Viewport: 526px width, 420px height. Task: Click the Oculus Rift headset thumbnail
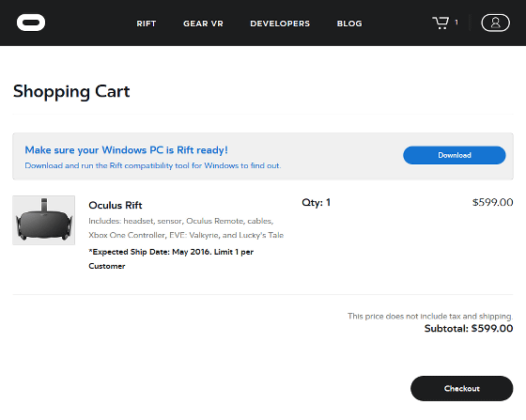(x=43, y=221)
